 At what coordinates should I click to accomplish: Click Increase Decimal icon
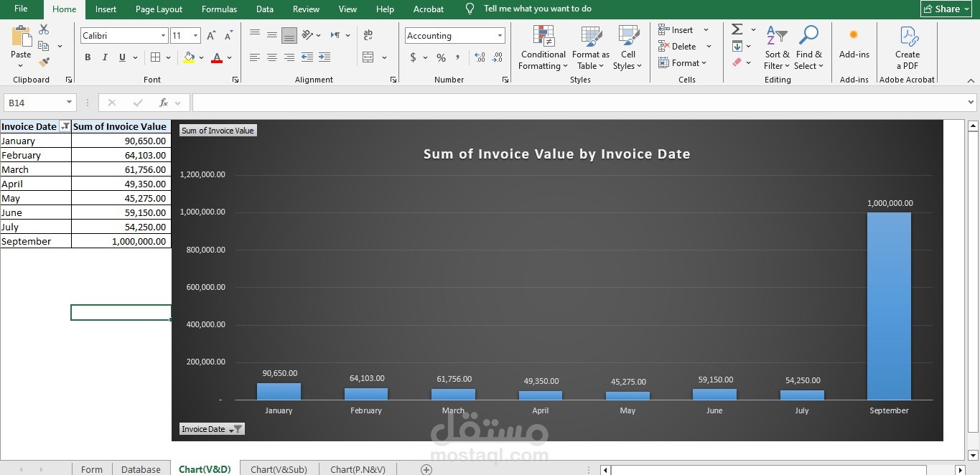(480, 57)
